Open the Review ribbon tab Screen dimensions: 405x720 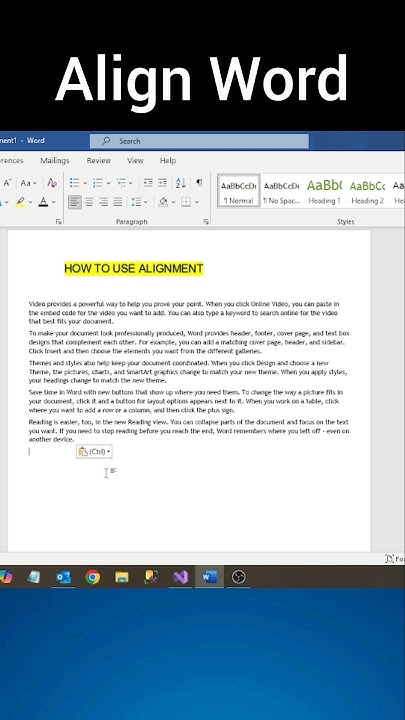click(99, 160)
